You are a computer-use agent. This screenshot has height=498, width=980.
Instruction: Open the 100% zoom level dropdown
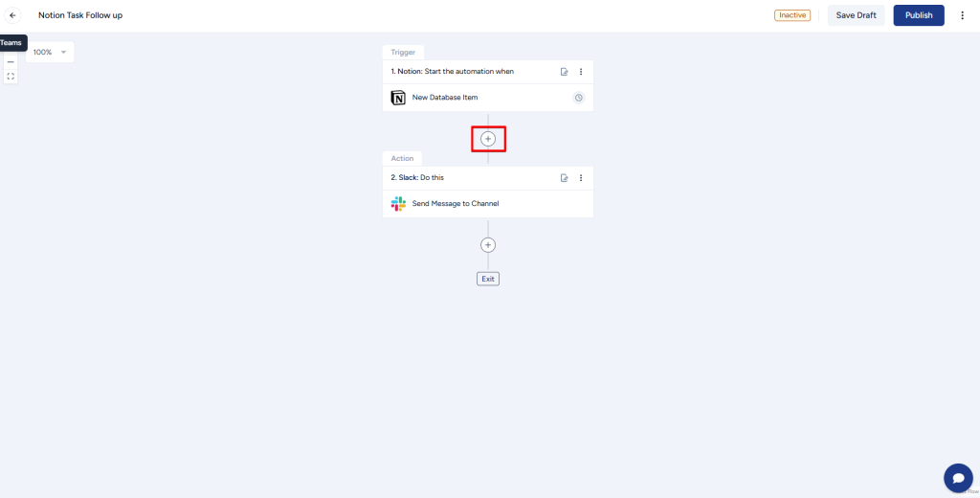50,52
